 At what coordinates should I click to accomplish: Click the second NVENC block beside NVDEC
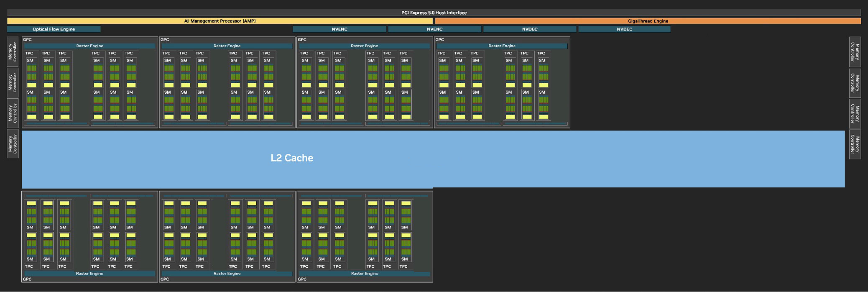tap(435, 29)
